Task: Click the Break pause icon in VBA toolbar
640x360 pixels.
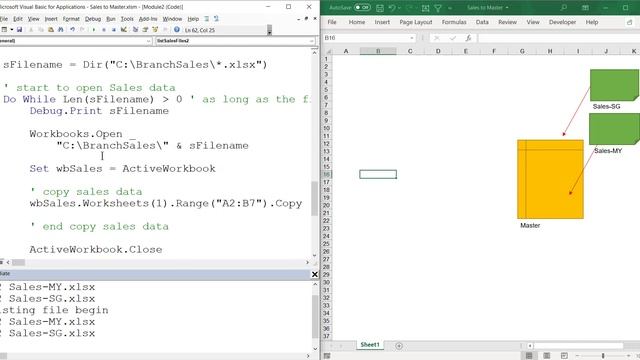Action: (104, 29)
